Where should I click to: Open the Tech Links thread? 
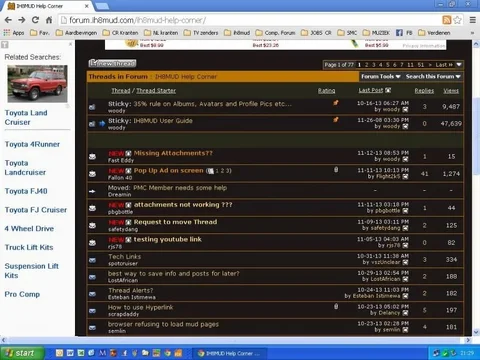point(125,256)
